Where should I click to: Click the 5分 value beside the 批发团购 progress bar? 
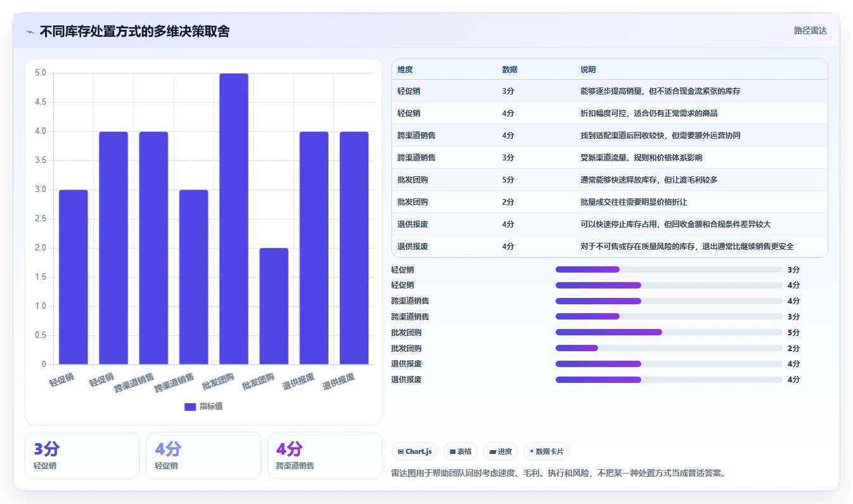coord(793,333)
